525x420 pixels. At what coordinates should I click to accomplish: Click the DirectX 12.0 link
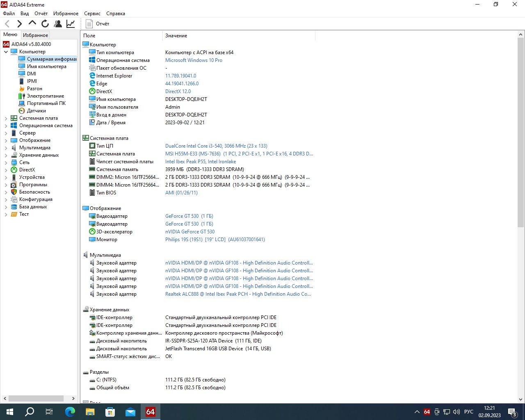(x=178, y=91)
